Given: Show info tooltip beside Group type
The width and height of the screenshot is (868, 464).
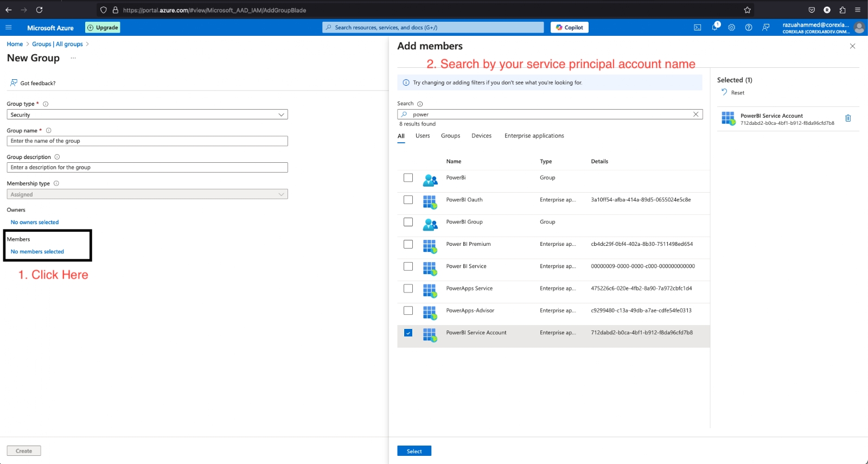Looking at the screenshot, I should (46, 104).
